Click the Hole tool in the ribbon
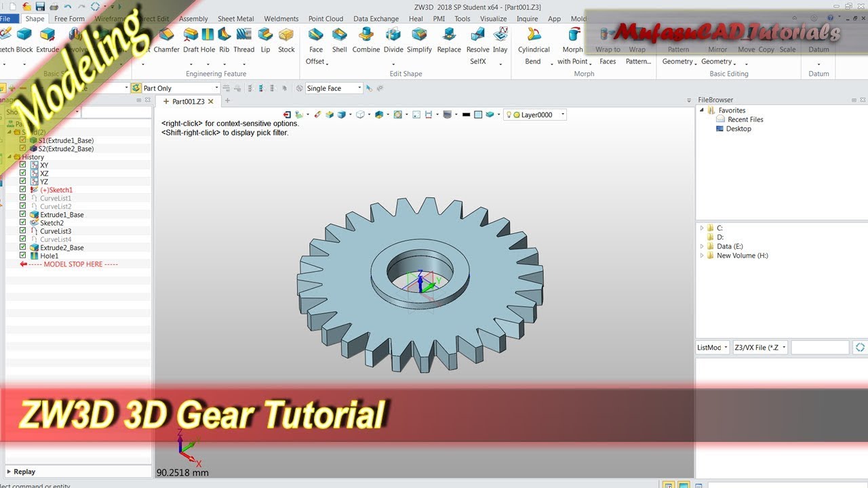The image size is (868, 488). (208, 40)
